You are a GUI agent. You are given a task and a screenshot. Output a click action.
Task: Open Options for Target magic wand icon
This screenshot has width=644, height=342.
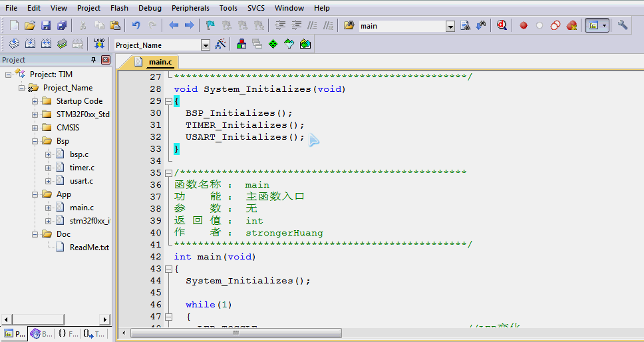(x=221, y=43)
